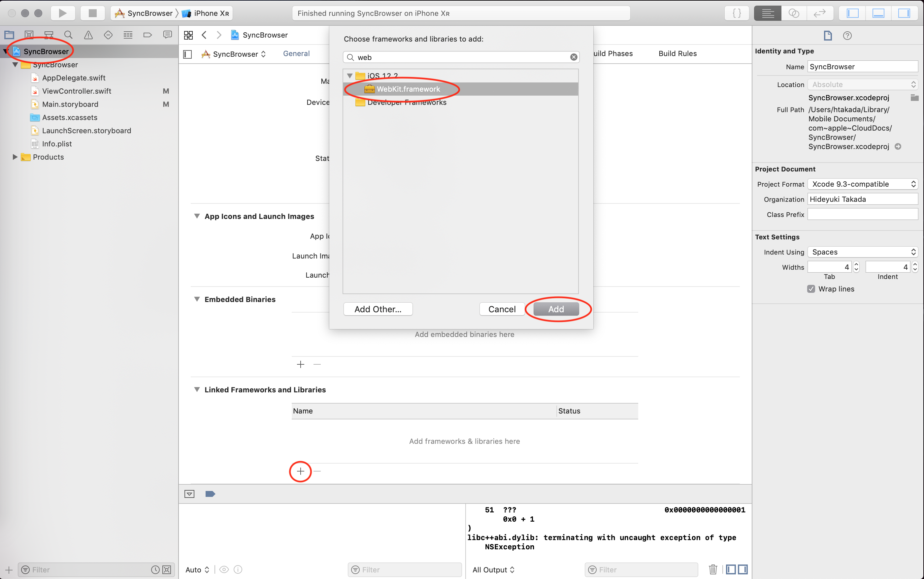
Task: Hide the debug area with toggle
Action: [x=189, y=494]
